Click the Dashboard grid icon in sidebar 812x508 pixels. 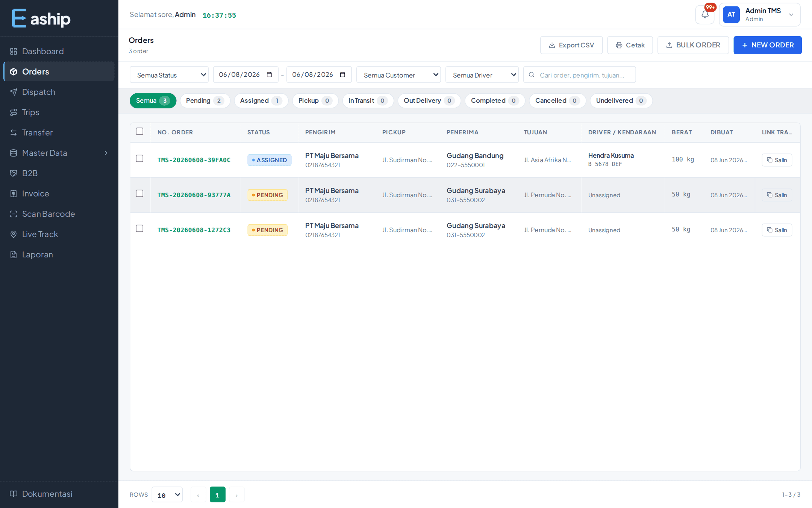[x=14, y=51]
